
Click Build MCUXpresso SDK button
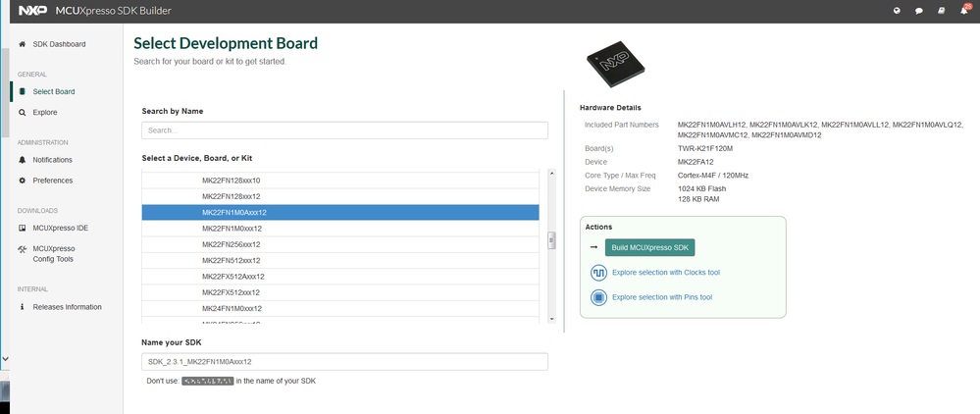pos(650,247)
